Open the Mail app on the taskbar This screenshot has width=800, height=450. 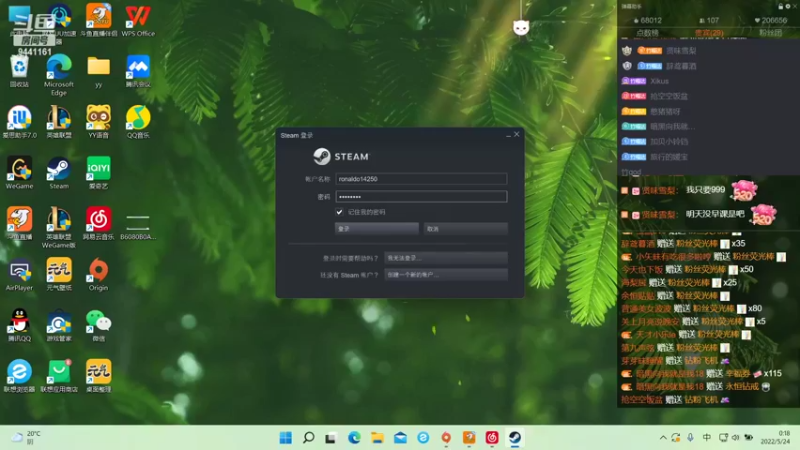tap(400, 438)
